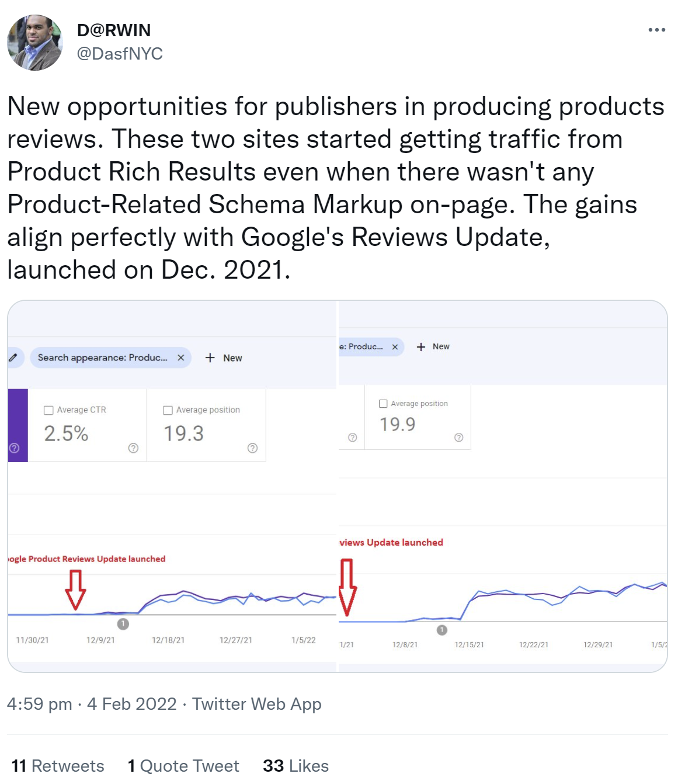Check Average position next to 19.3
678x784 pixels.
click(x=168, y=410)
